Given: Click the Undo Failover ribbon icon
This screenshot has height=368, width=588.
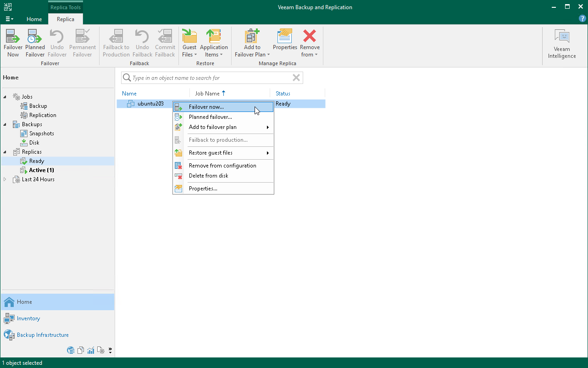Looking at the screenshot, I should (x=57, y=43).
